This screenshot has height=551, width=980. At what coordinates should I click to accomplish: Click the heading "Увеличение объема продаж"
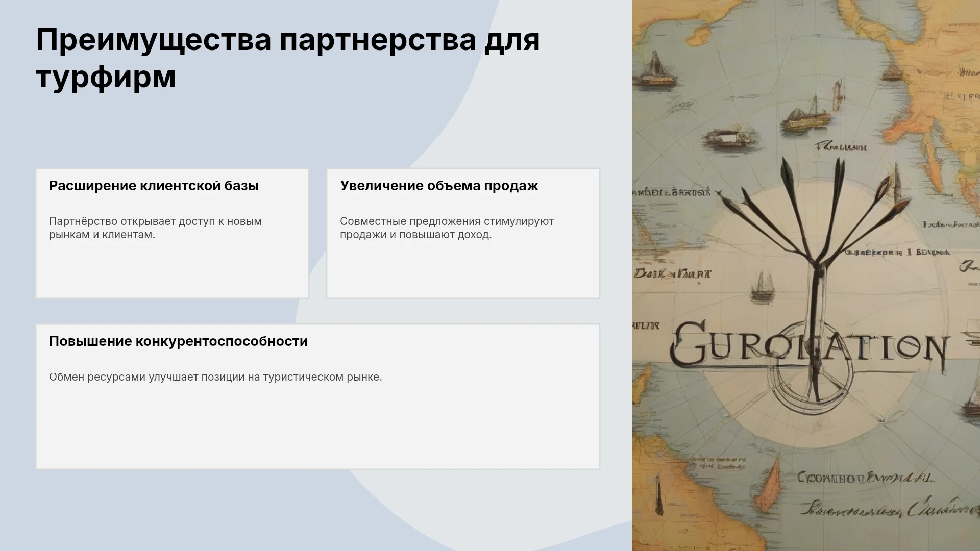pyautogui.click(x=439, y=186)
